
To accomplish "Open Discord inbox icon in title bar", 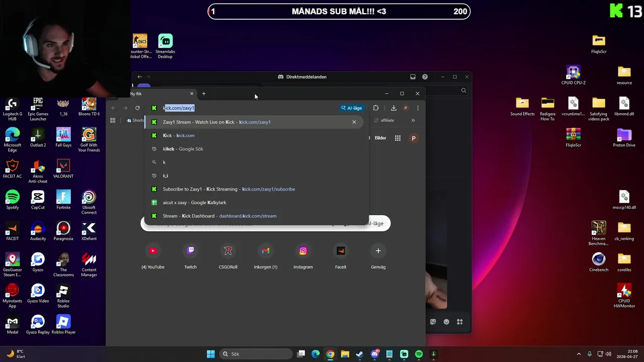I will coord(413,77).
